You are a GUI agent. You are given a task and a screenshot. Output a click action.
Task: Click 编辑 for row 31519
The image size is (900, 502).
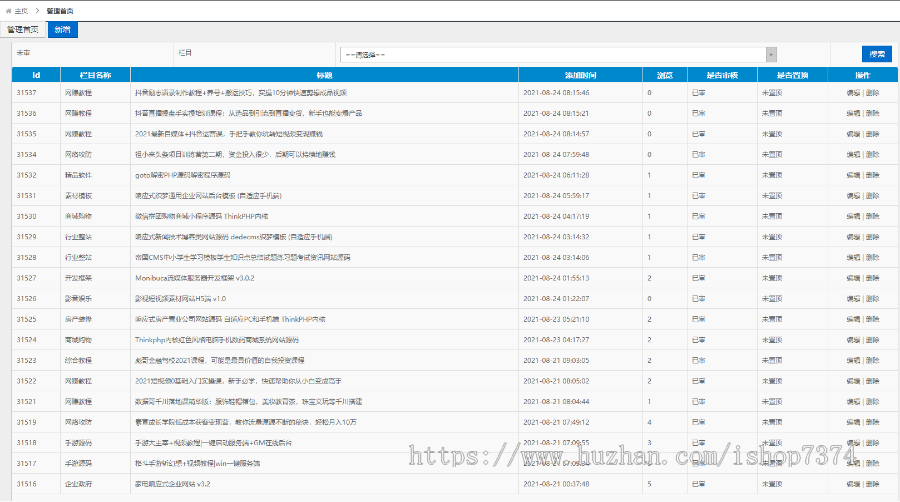(x=853, y=422)
